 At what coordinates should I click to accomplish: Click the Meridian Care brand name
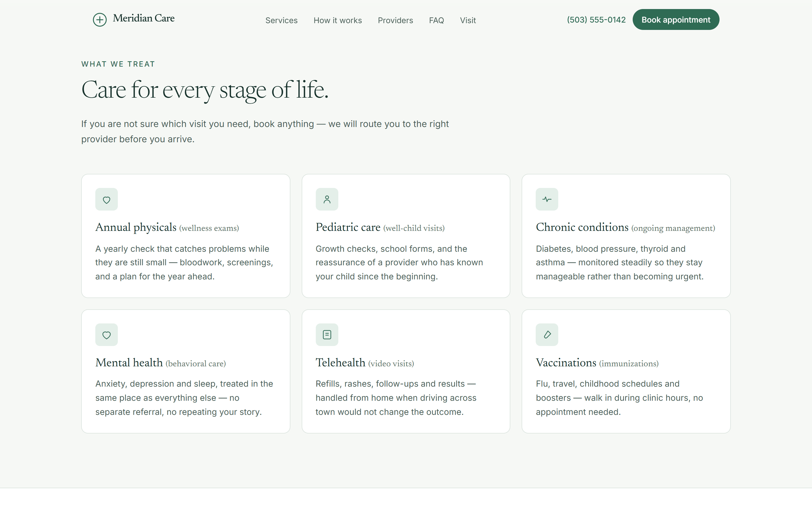click(x=144, y=18)
